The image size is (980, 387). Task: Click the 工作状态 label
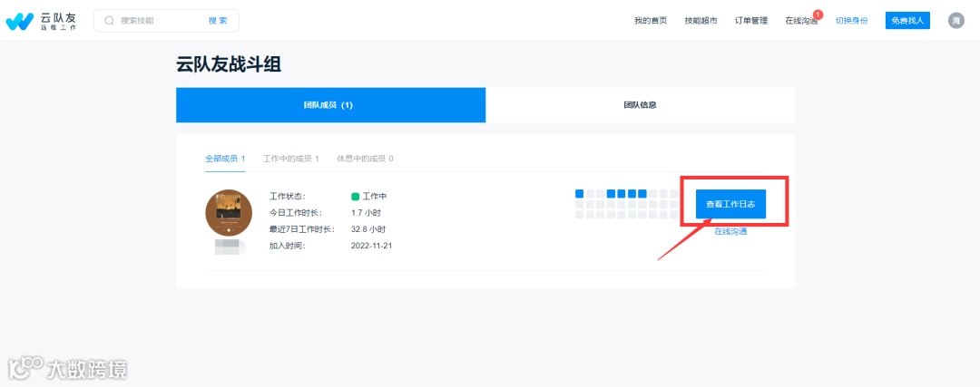click(288, 196)
